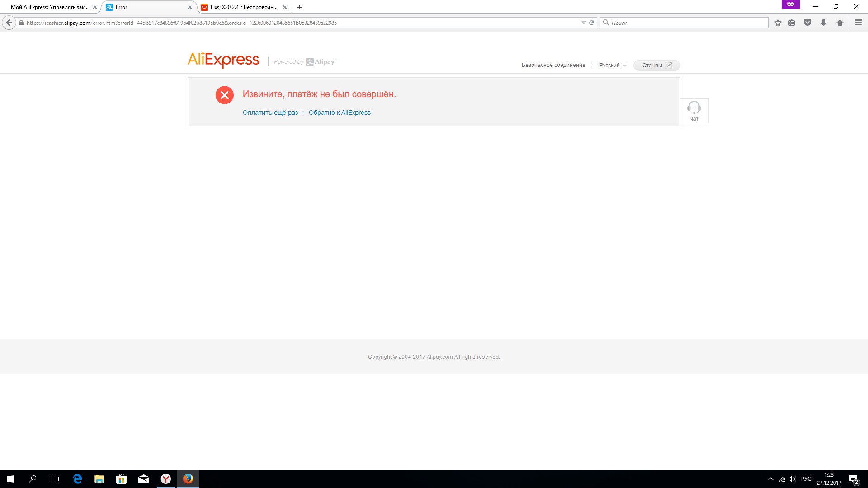This screenshot has height=488, width=868.
Task: Close the Error tab
Action: pos(190,7)
